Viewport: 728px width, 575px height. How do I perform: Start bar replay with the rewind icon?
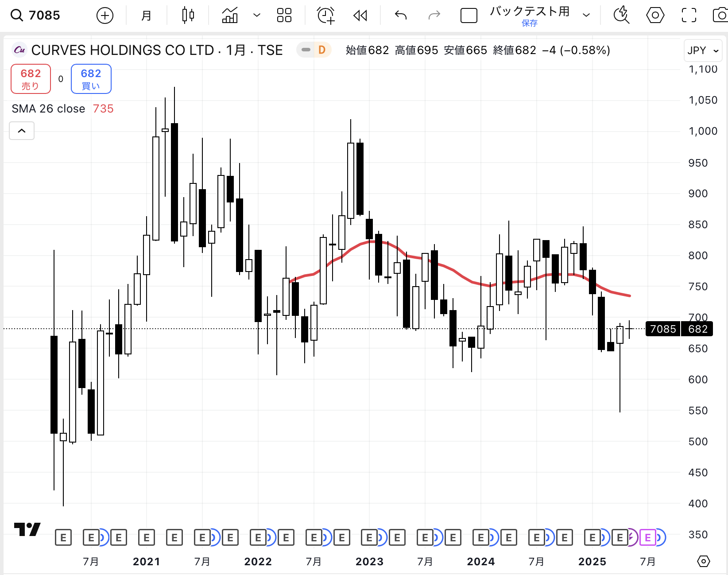coord(360,16)
